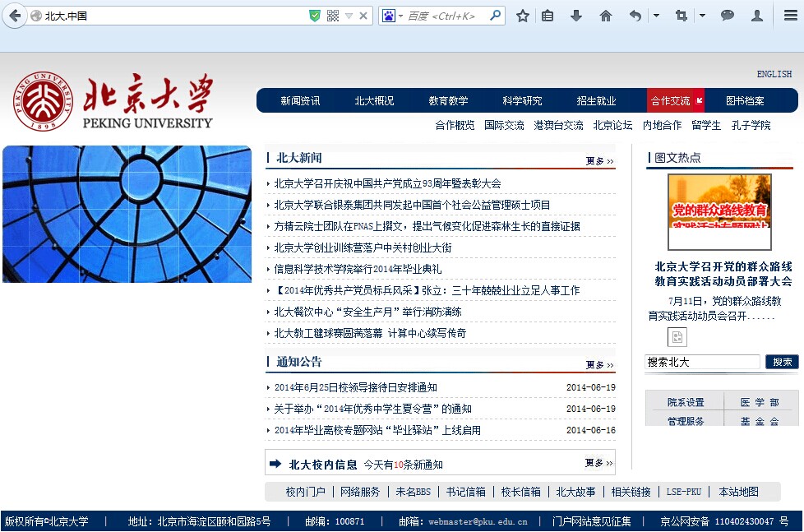Viewport: 804px width, 532px height.
Task: Open the 医学部 quick link
Action: [760, 402]
